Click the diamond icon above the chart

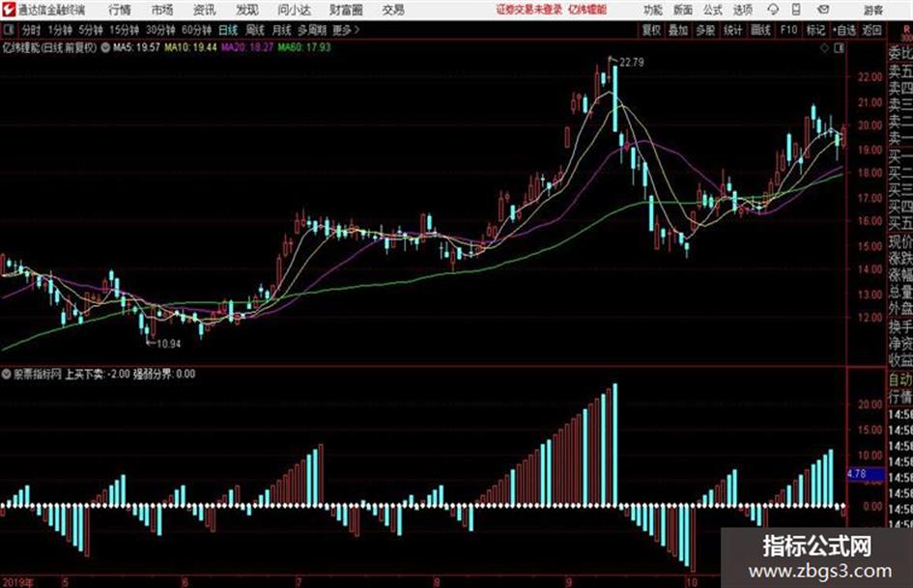824,48
